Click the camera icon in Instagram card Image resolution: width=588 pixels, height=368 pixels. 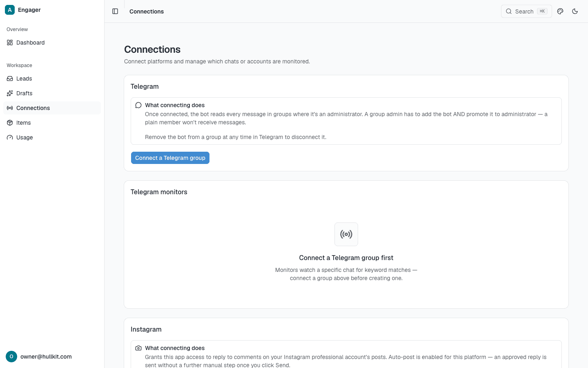coord(138,348)
